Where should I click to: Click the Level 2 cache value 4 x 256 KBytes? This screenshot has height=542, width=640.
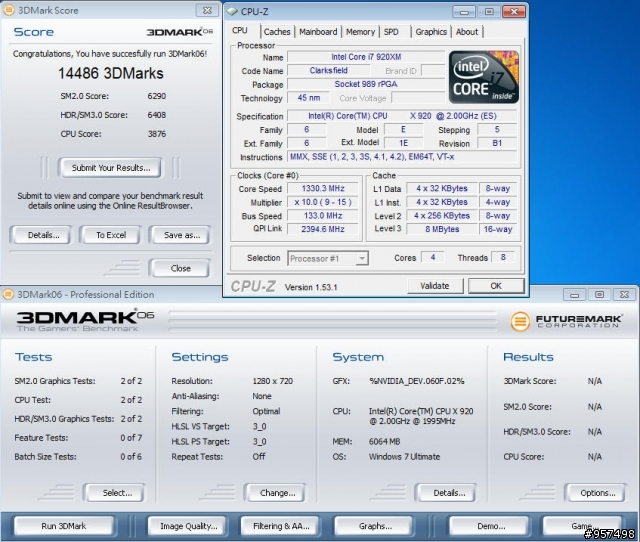442,215
